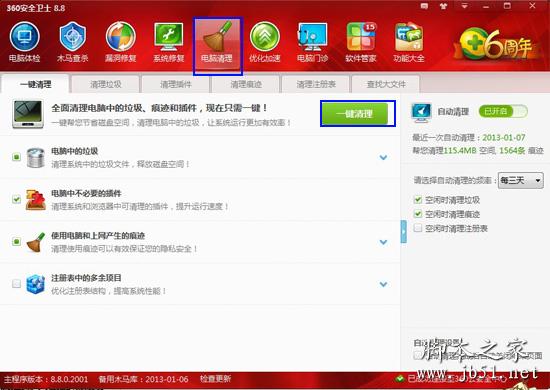Check 空闲时清理注册表 option
Viewport: 550px width, 390px height.
click(417, 228)
